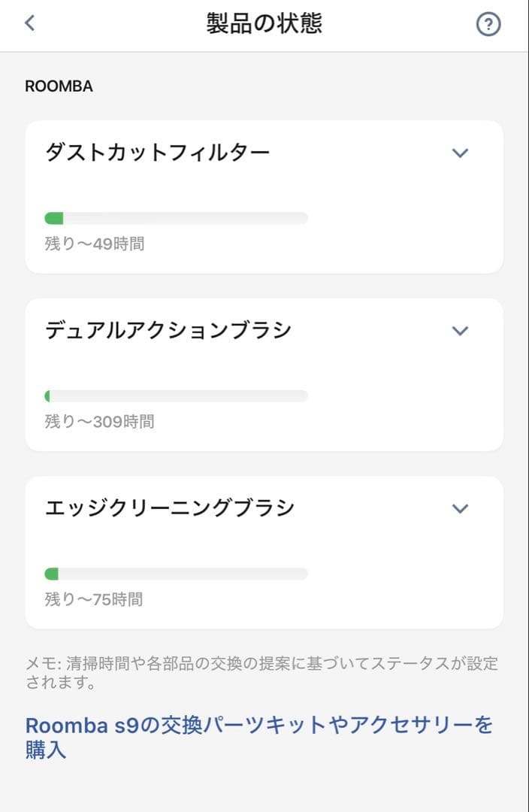Tap the back arrow icon
The image size is (529, 812).
click(30, 23)
